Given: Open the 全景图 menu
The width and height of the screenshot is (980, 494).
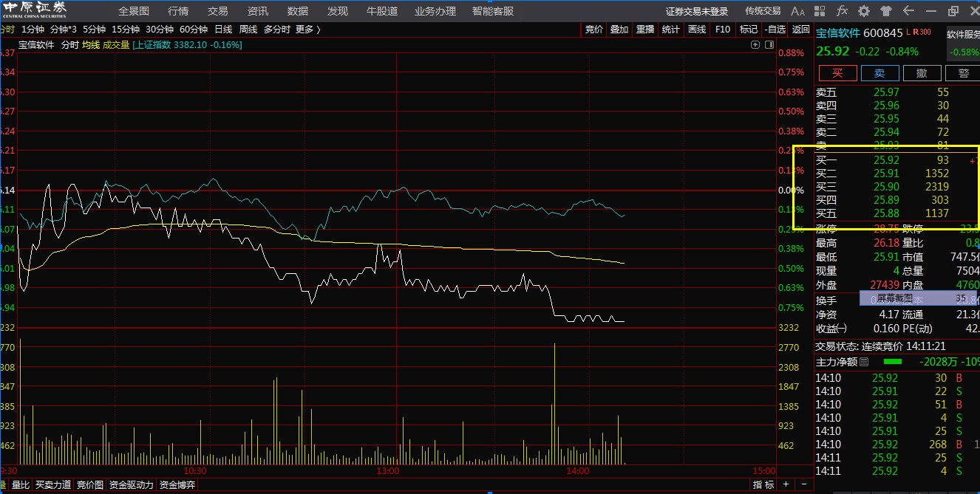Looking at the screenshot, I should coord(134,11).
